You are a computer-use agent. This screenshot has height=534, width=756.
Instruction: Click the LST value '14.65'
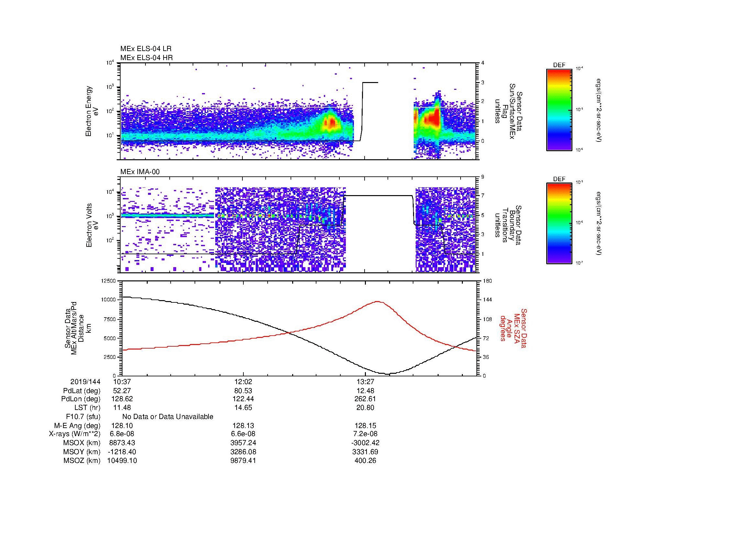tap(243, 408)
